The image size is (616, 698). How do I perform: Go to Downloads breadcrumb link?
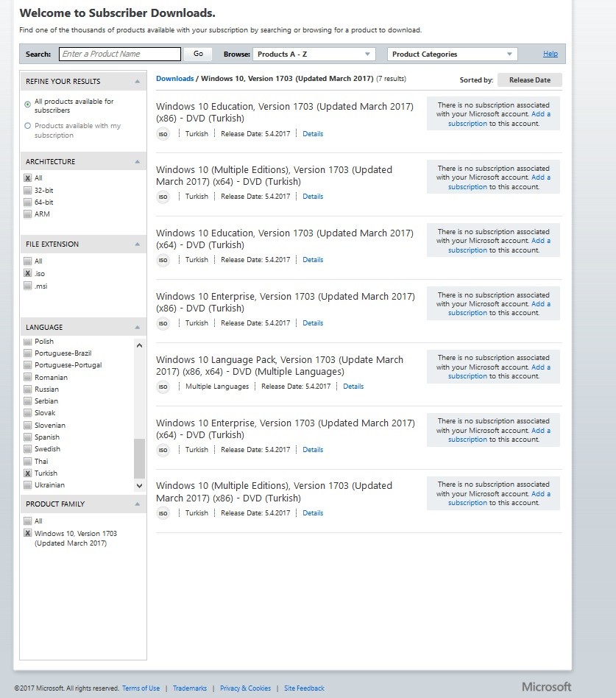(x=175, y=79)
